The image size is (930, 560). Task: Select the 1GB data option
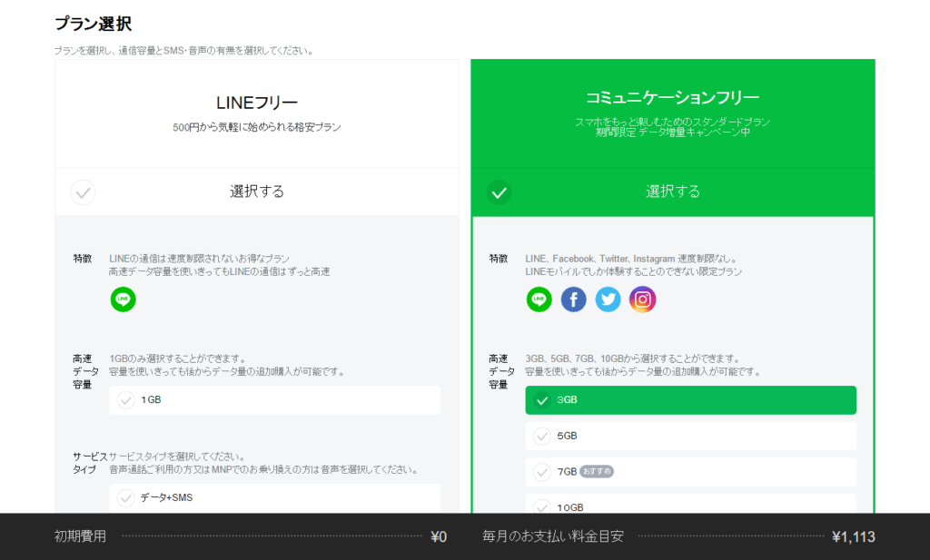click(x=274, y=400)
